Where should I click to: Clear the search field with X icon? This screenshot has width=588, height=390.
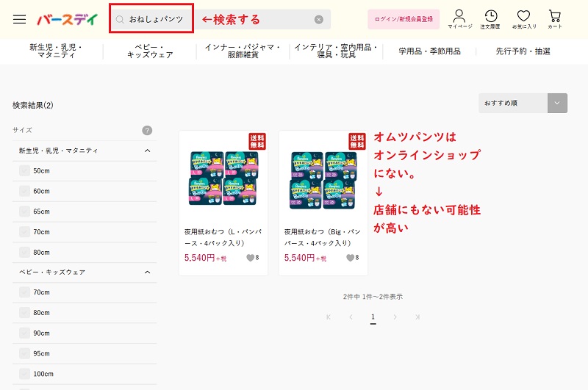318,20
